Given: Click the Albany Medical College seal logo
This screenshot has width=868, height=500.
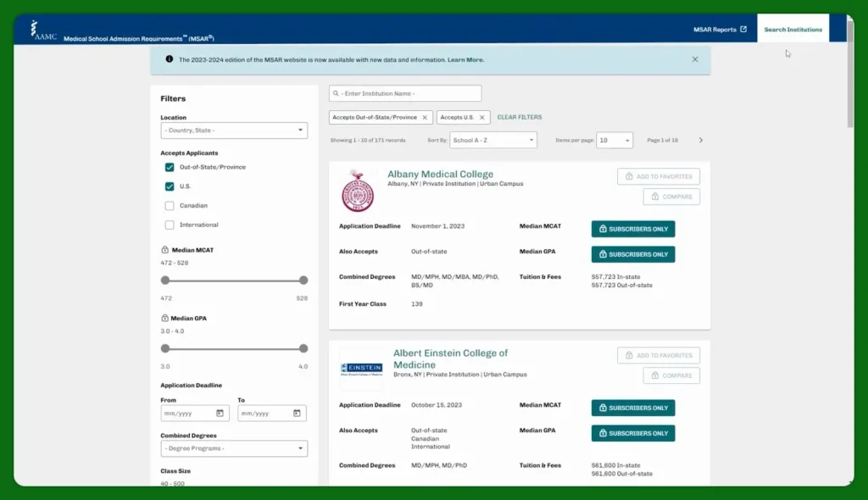Looking at the screenshot, I should (358, 191).
